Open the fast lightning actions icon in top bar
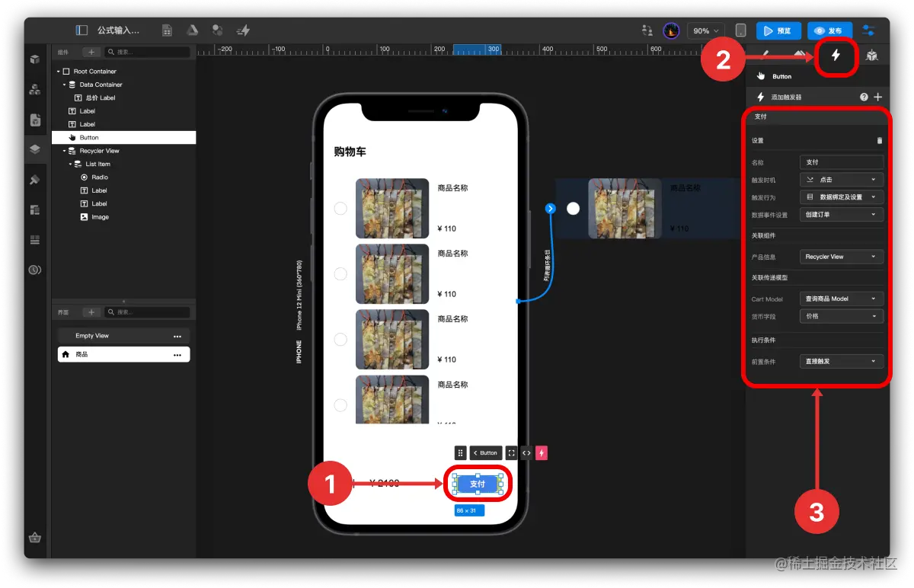Viewport: 914px width, 588px height. (243, 30)
